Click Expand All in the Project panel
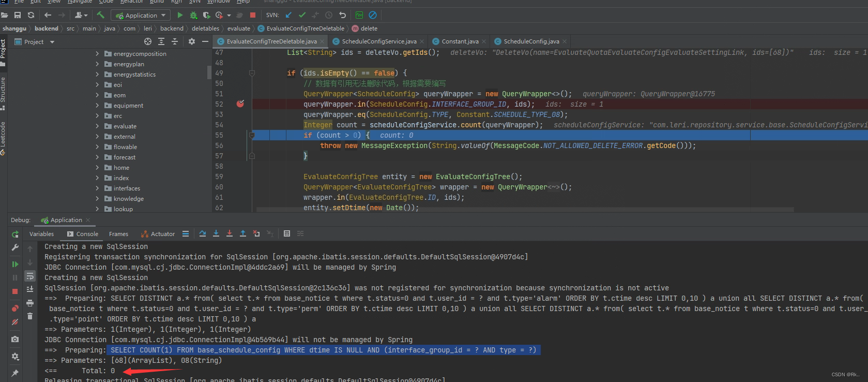 161,41
